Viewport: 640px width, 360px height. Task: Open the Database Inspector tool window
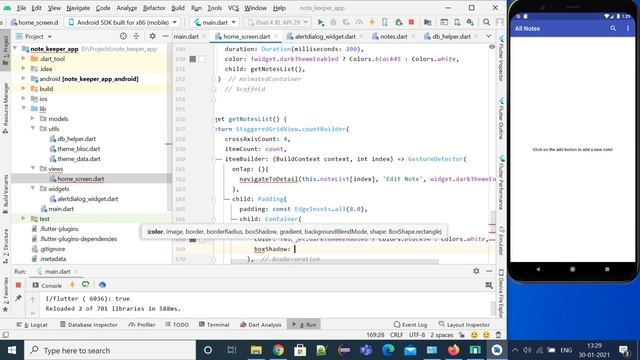[89, 324]
